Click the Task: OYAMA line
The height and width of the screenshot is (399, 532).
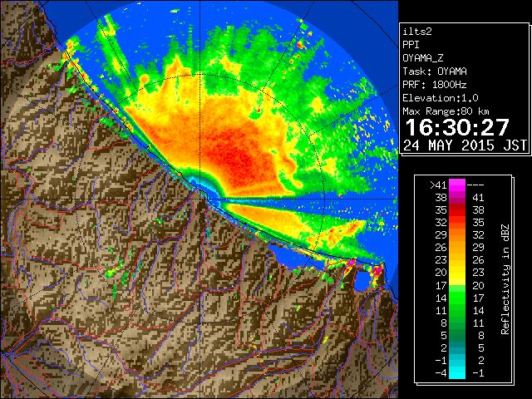click(435, 71)
